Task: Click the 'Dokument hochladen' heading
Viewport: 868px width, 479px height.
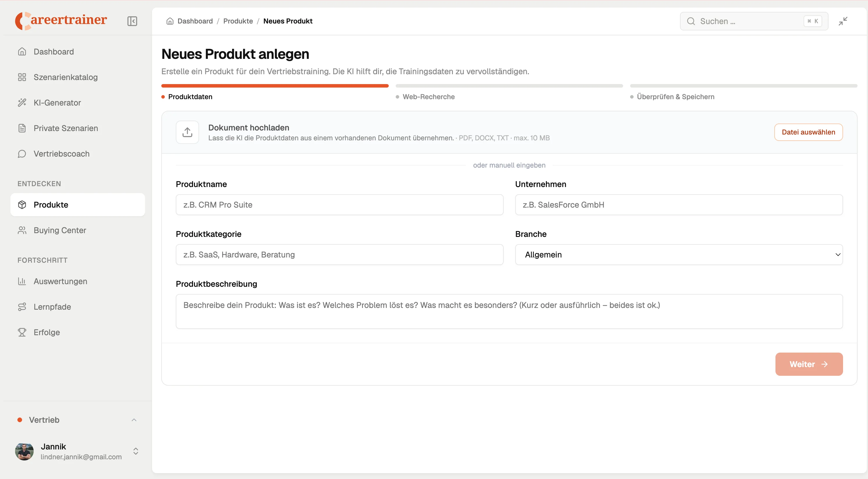Action: tap(249, 128)
